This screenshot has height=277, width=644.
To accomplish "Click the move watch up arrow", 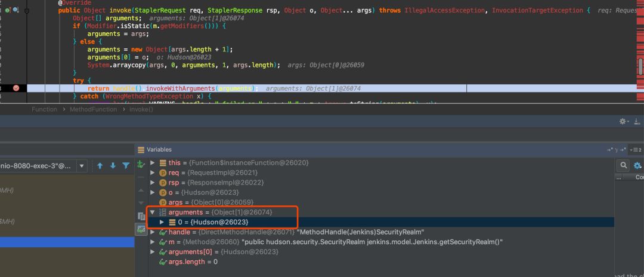I will click(141, 190).
